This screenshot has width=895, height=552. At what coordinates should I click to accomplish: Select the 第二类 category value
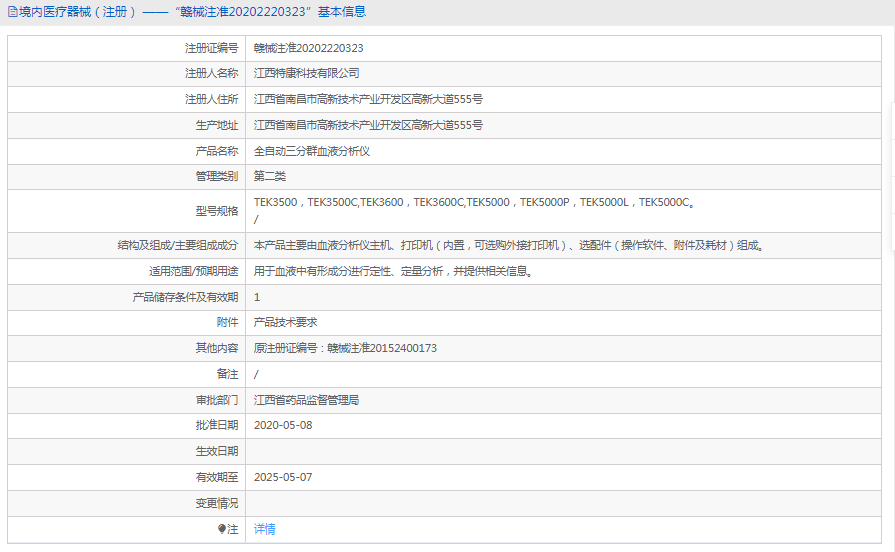pyautogui.click(x=270, y=176)
